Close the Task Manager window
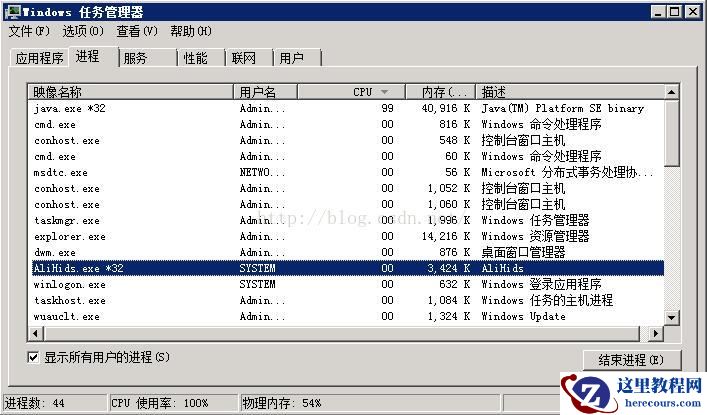 tap(693, 12)
